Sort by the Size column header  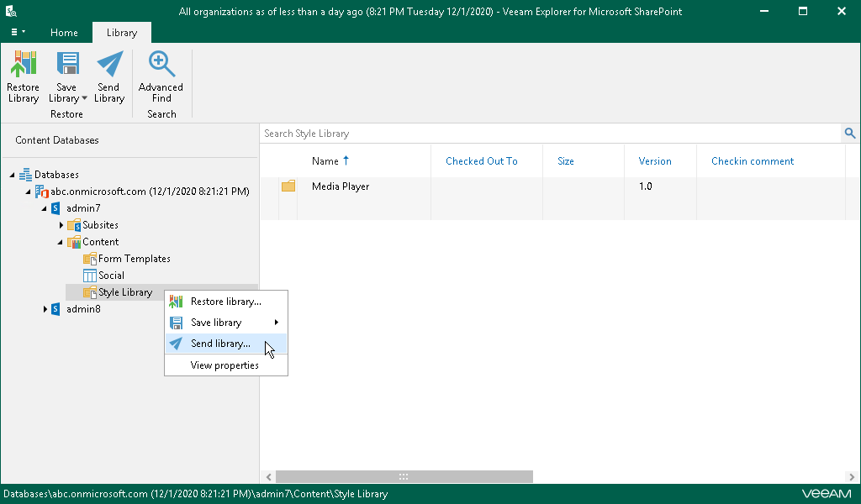pyautogui.click(x=566, y=161)
